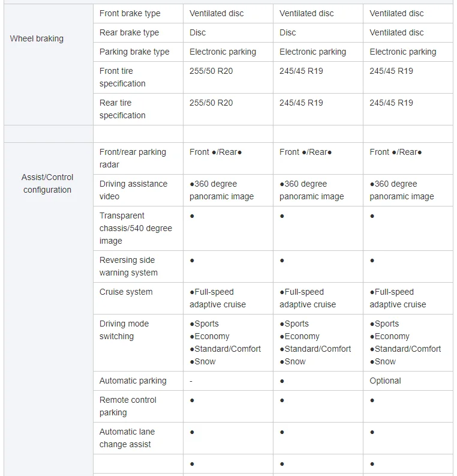
Task: Click the Wheel braking category cell
Action: click(x=37, y=38)
